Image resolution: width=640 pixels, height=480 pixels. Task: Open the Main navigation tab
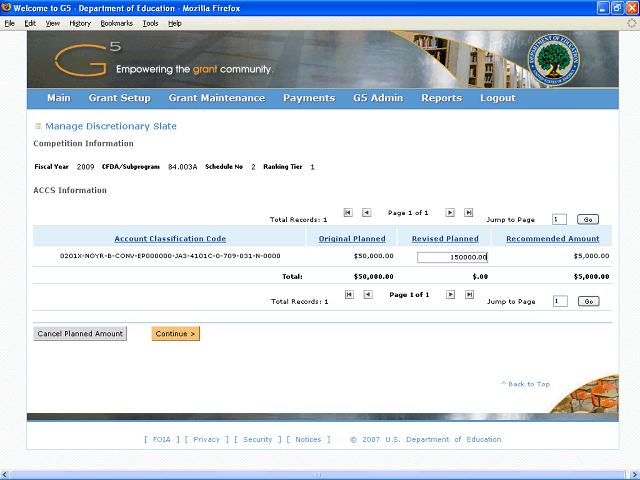coord(59,98)
